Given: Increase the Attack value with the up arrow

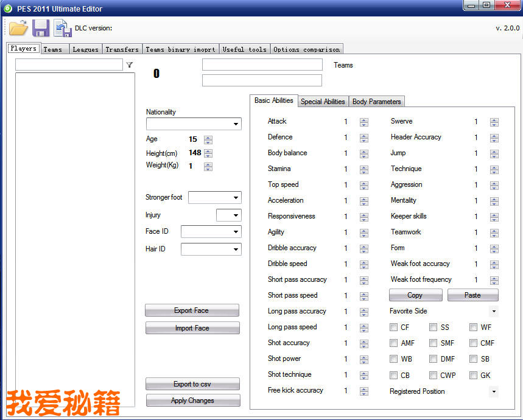Looking at the screenshot, I should [363, 119].
